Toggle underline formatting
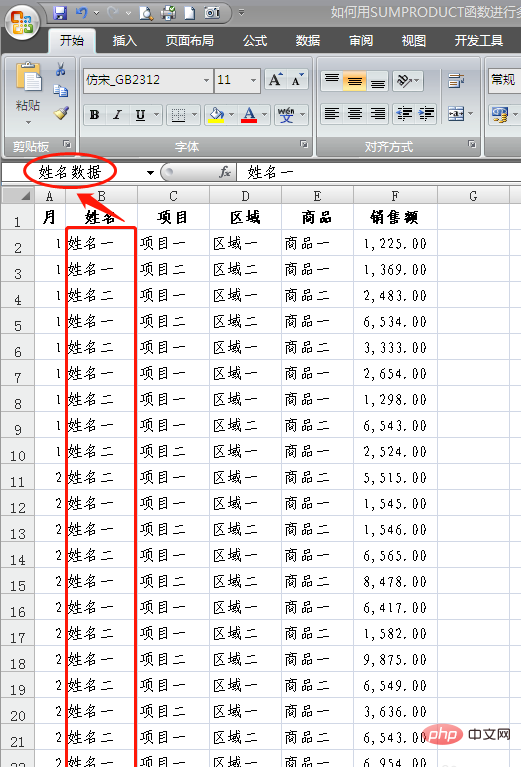 [140, 115]
